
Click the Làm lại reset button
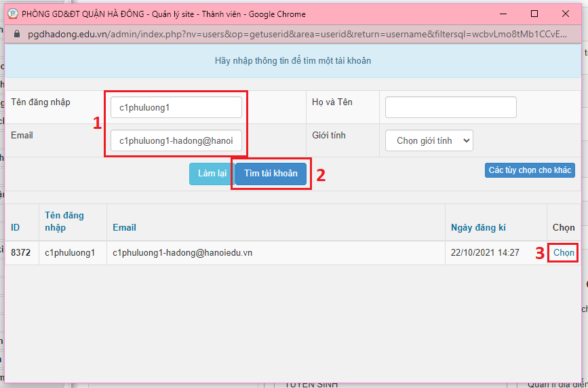tap(212, 174)
